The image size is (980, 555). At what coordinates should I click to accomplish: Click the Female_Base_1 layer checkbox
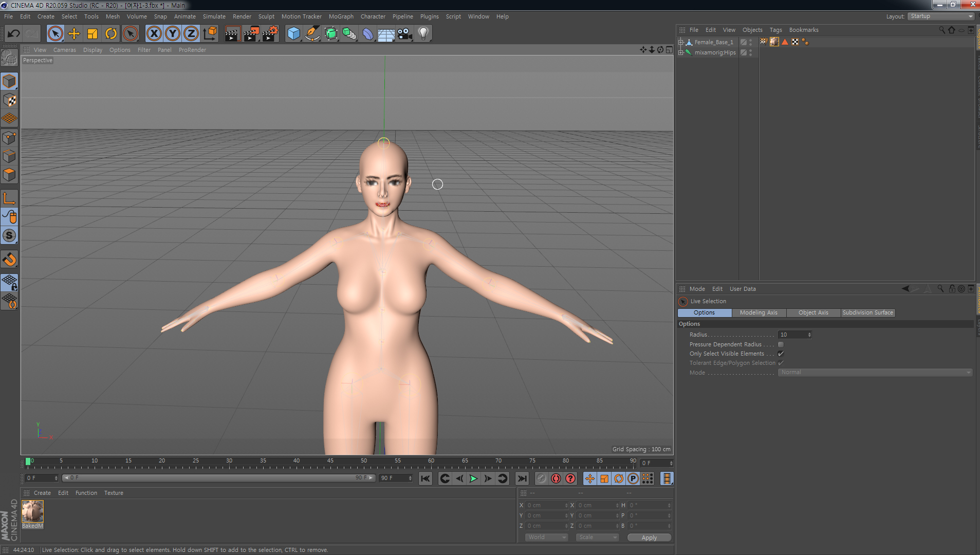tap(743, 42)
